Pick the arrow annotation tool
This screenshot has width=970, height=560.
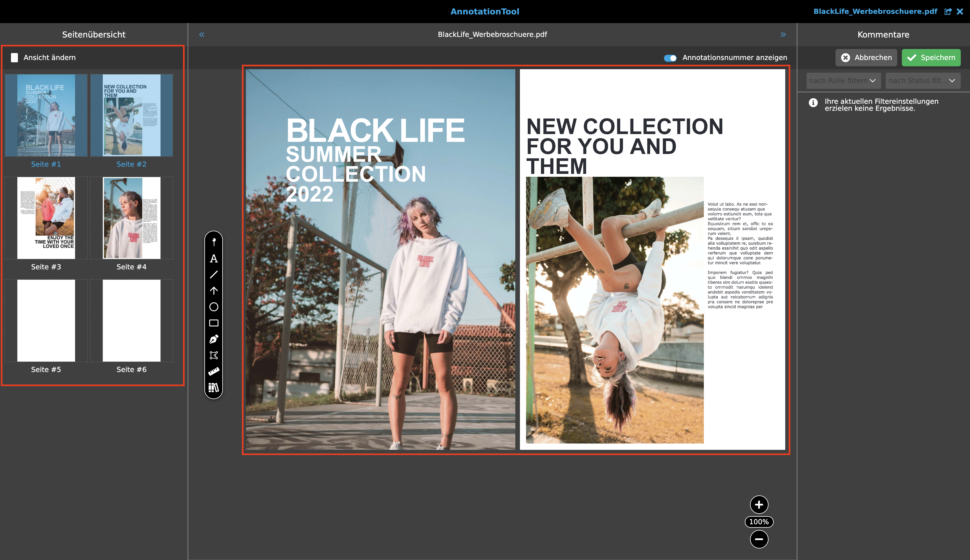[214, 291]
